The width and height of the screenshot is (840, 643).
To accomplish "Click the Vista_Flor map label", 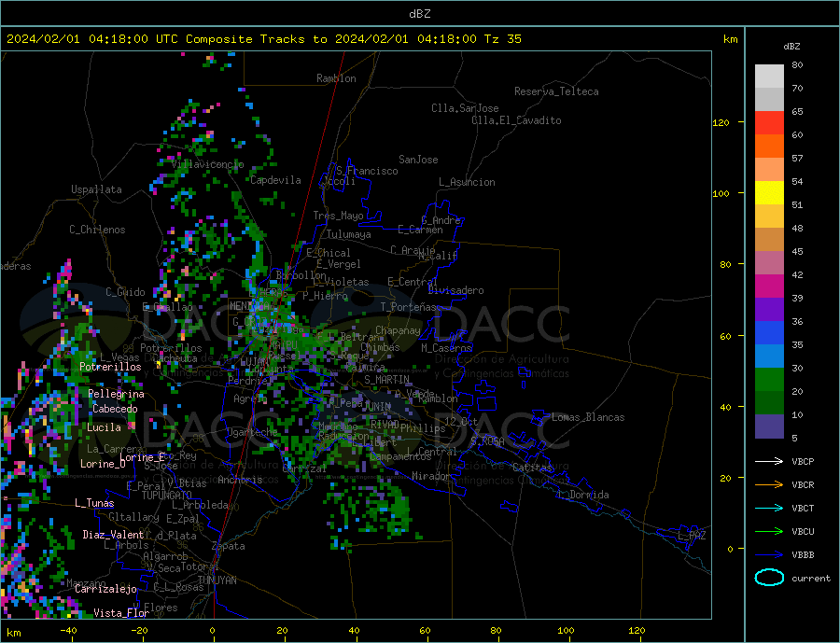I will [121, 613].
